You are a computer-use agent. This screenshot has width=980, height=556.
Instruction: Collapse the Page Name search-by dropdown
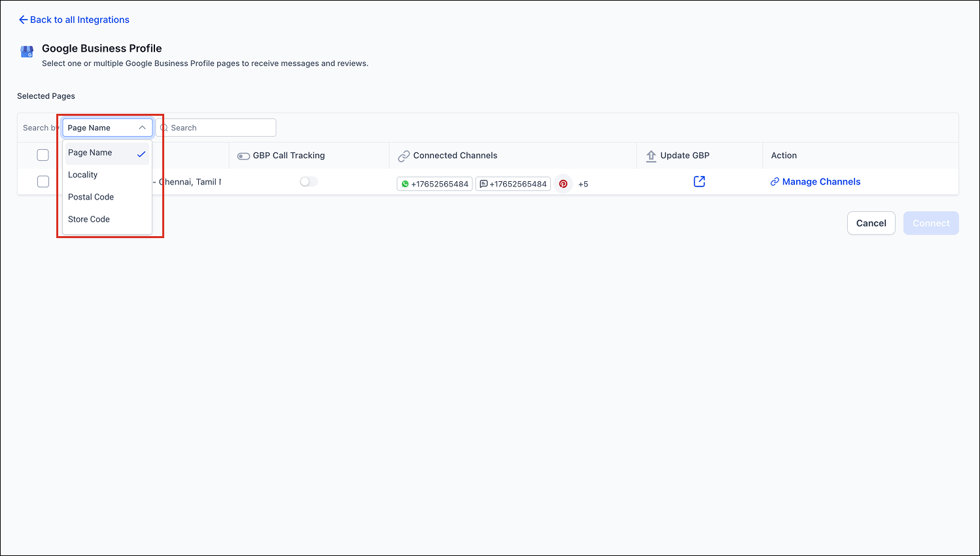107,128
